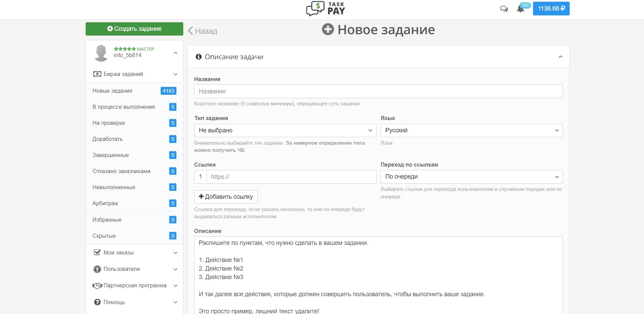The width and height of the screenshot is (644, 314).
Task: Click the 395 notification count badge
Action: click(x=525, y=5)
